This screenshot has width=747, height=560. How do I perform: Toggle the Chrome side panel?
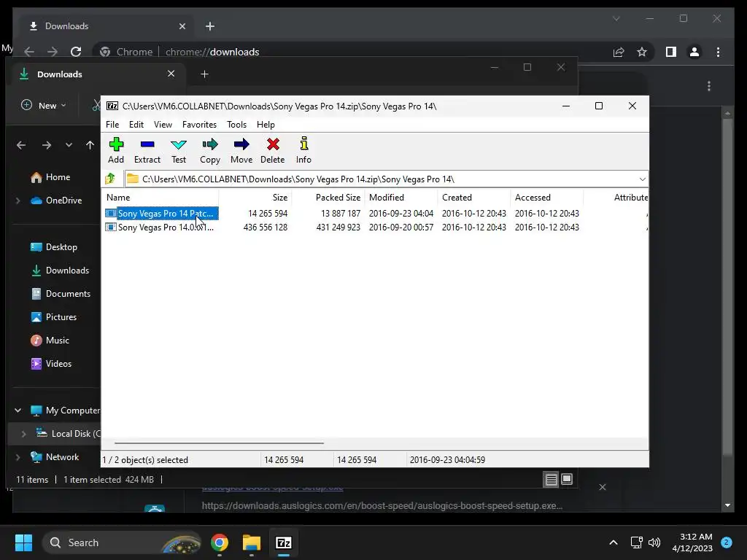click(671, 52)
